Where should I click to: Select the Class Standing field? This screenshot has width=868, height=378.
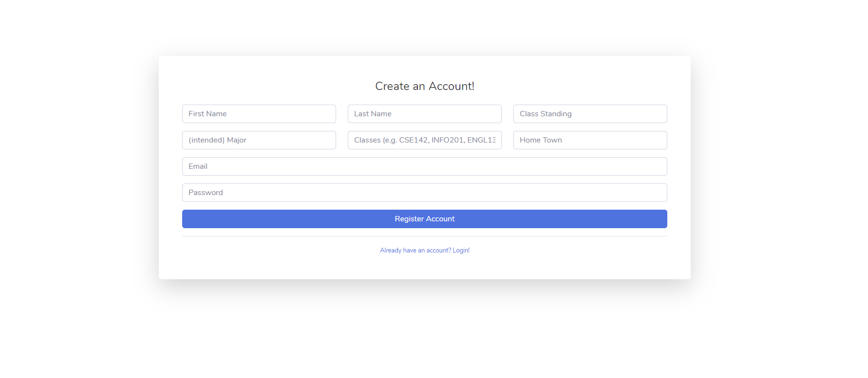590,114
